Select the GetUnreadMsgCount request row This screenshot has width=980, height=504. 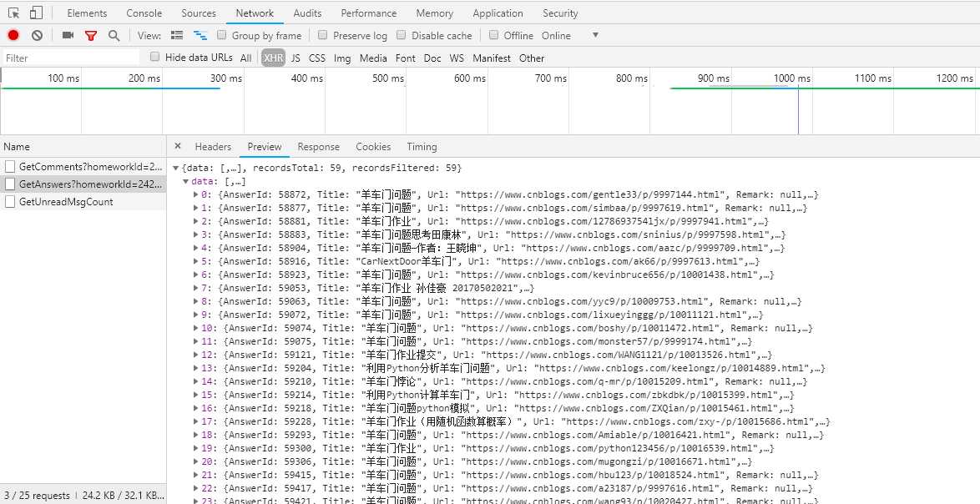tap(83, 202)
